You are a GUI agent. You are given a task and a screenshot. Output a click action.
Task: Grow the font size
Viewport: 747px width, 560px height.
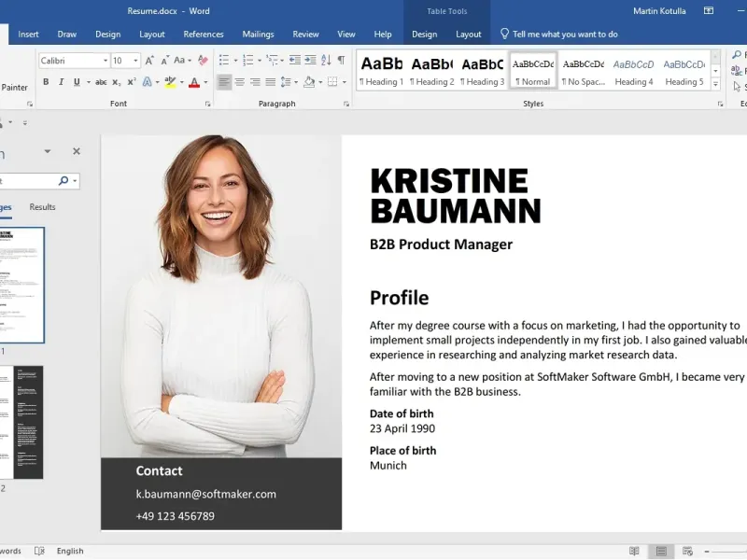tap(149, 61)
